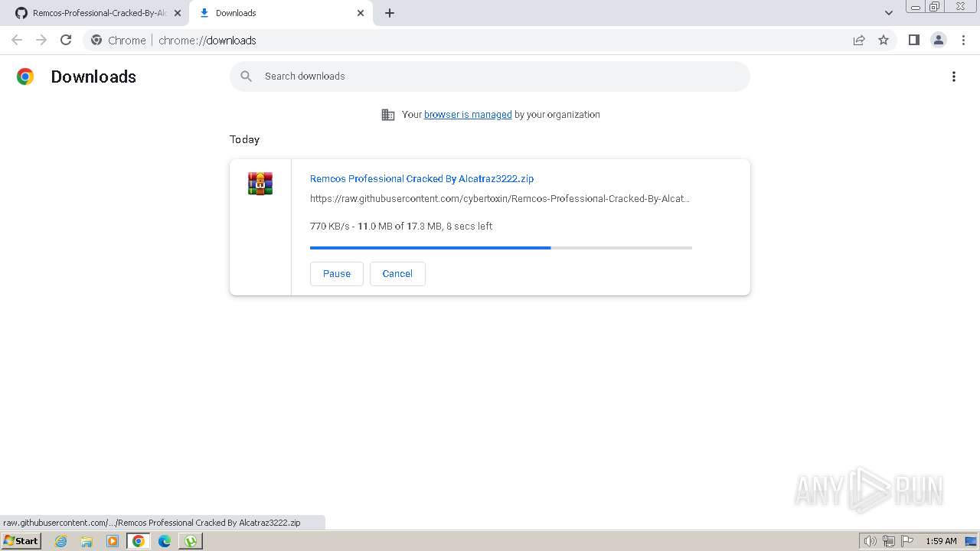Click the Chrome logo beside Downloads

tap(25, 77)
